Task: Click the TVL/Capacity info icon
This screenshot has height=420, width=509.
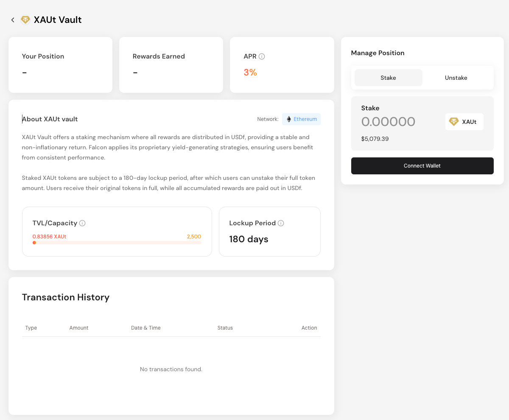Action: tap(82, 223)
